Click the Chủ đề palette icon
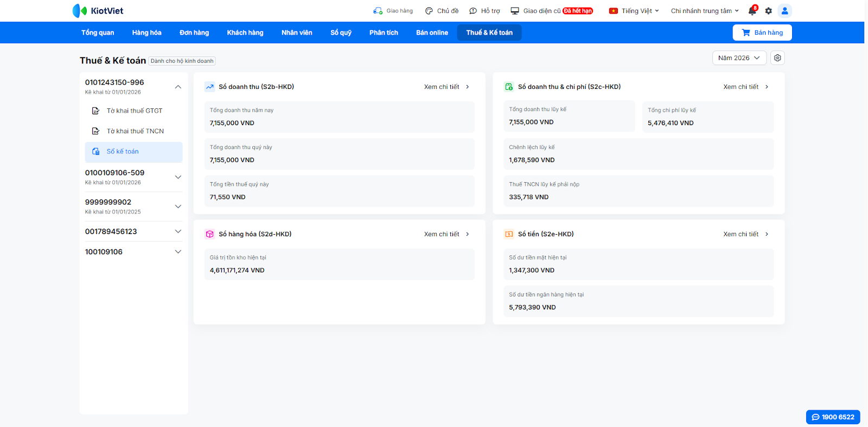Viewport: 868px width, 427px height. [429, 11]
